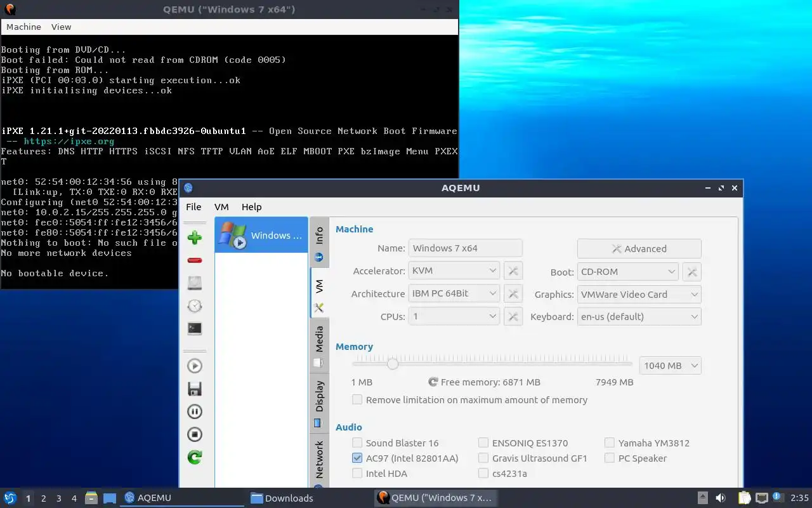Viewport: 812px width, 508px height.
Task: Click the memory amount slider handle
Action: pos(393,364)
